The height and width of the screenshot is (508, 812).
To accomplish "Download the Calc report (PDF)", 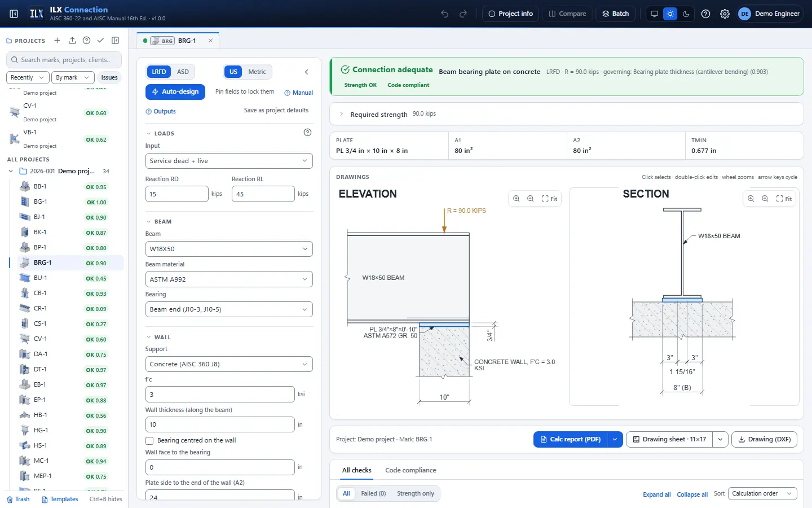I will pyautogui.click(x=570, y=439).
